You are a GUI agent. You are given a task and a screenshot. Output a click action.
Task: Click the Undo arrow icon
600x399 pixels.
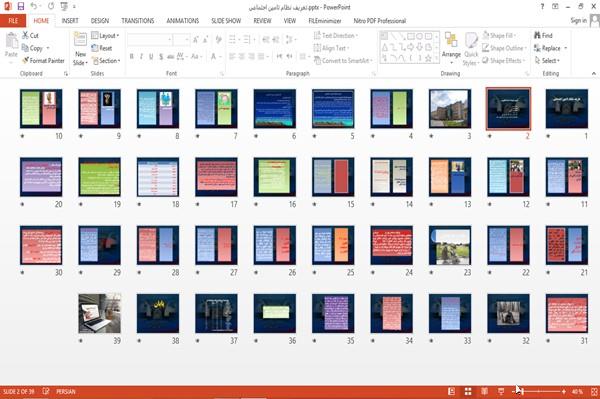coord(34,7)
